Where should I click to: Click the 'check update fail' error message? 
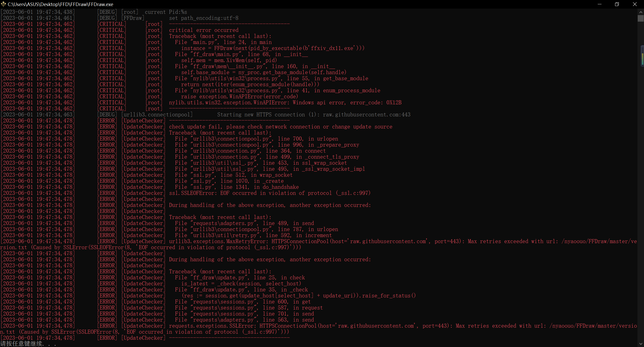coord(280,126)
